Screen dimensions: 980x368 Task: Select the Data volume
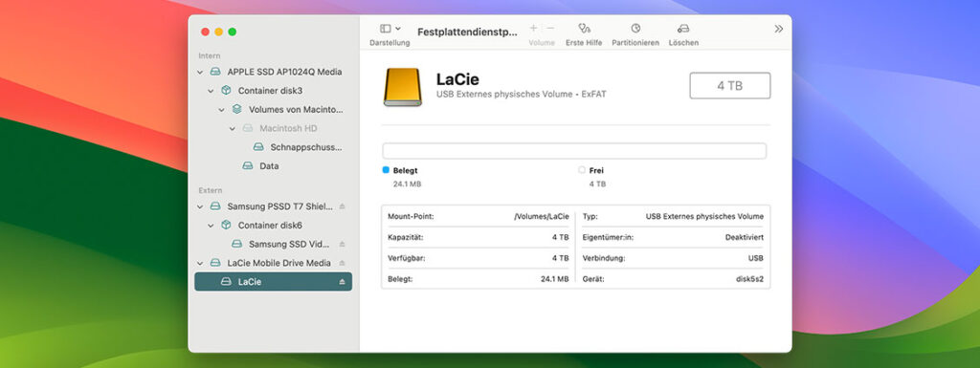[269, 166]
